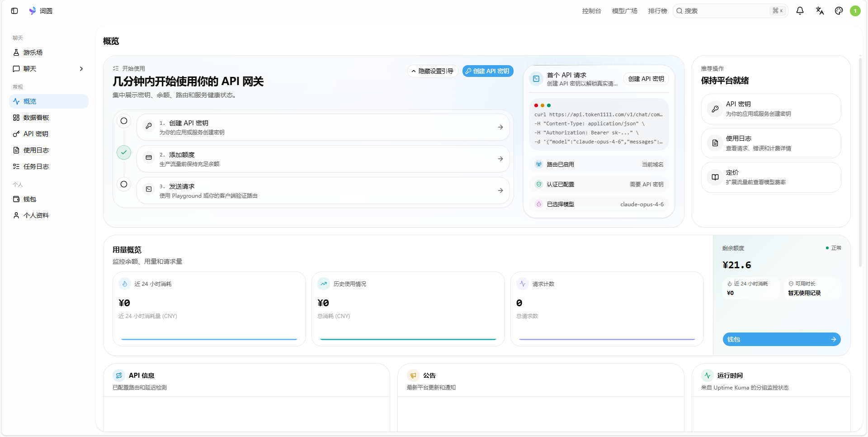The image size is (868, 437).
Task: Click the blue bar under 近 24 小时消耗
Action: [x=209, y=339]
